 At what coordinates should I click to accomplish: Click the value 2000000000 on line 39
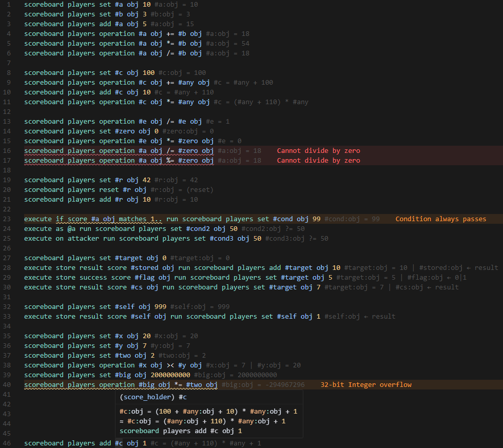pyautogui.click(x=170, y=375)
